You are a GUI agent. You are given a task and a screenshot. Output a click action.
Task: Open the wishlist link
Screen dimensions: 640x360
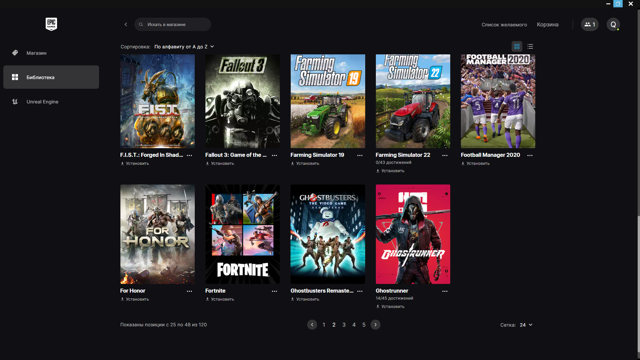coord(504,24)
